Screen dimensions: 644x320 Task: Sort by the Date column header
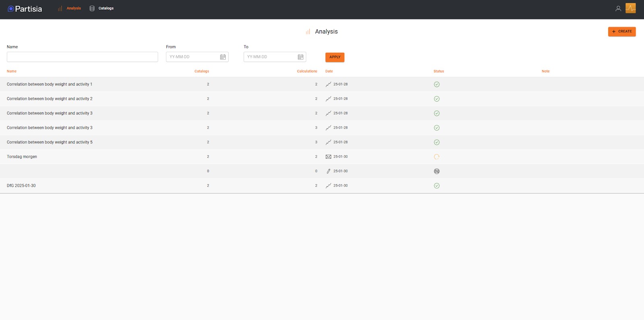[329, 71]
